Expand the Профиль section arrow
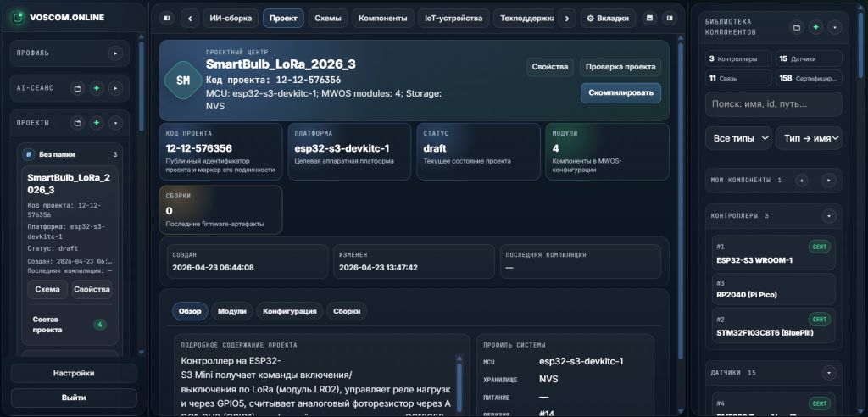This screenshot has height=417, width=868. coord(115,53)
